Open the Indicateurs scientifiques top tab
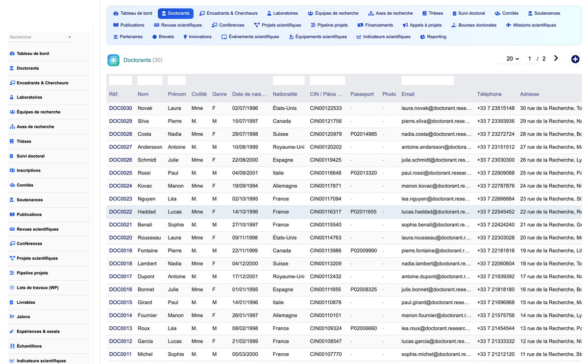This screenshot has height=364, width=588. [383, 37]
